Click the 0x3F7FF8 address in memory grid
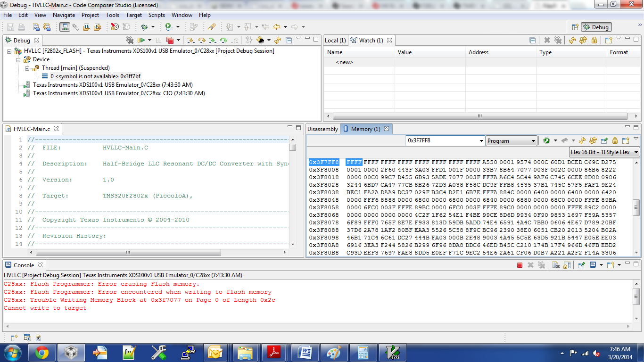The width and height of the screenshot is (644, 362). [x=324, y=162]
